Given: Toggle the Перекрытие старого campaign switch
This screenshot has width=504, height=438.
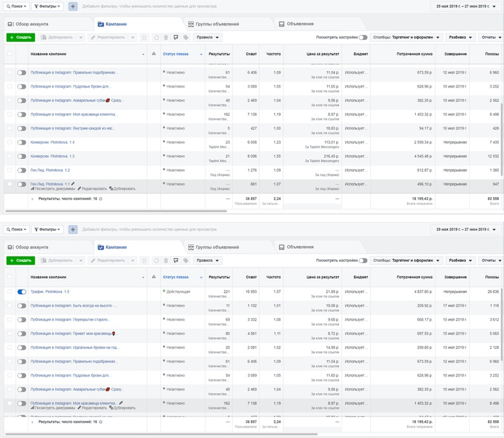Looking at the screenshot, I should pyautogui.click(x=22, y=319).
